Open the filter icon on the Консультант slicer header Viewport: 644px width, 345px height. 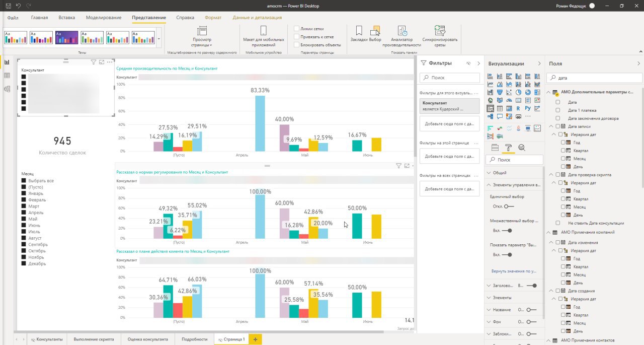93,62
